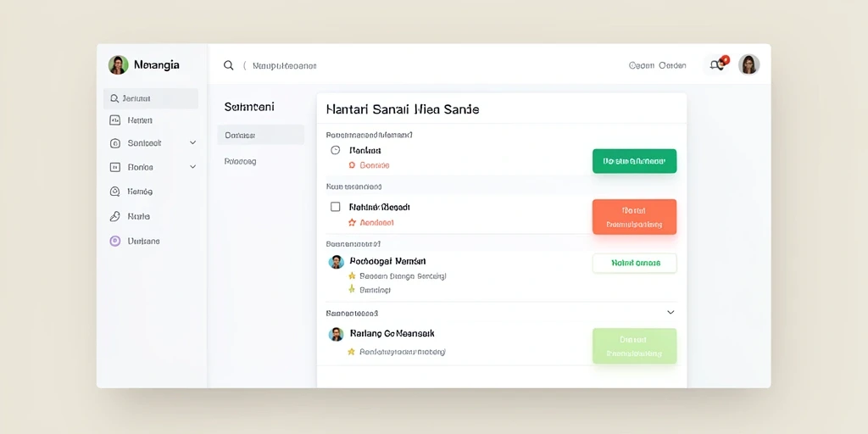Screen dimensions: 868x434
Task: Expand the Sonieect sidebar chevron
Action: [x=192, y=142]
